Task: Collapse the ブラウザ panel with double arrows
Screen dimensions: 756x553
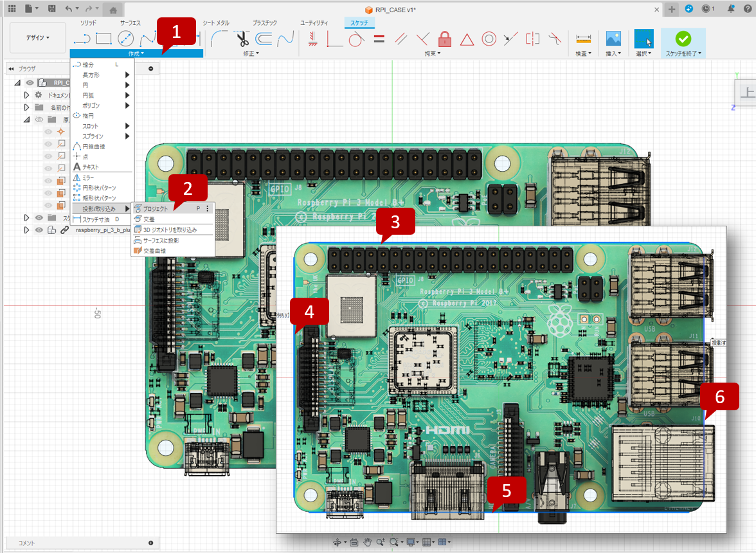Action: click(11, 69)
